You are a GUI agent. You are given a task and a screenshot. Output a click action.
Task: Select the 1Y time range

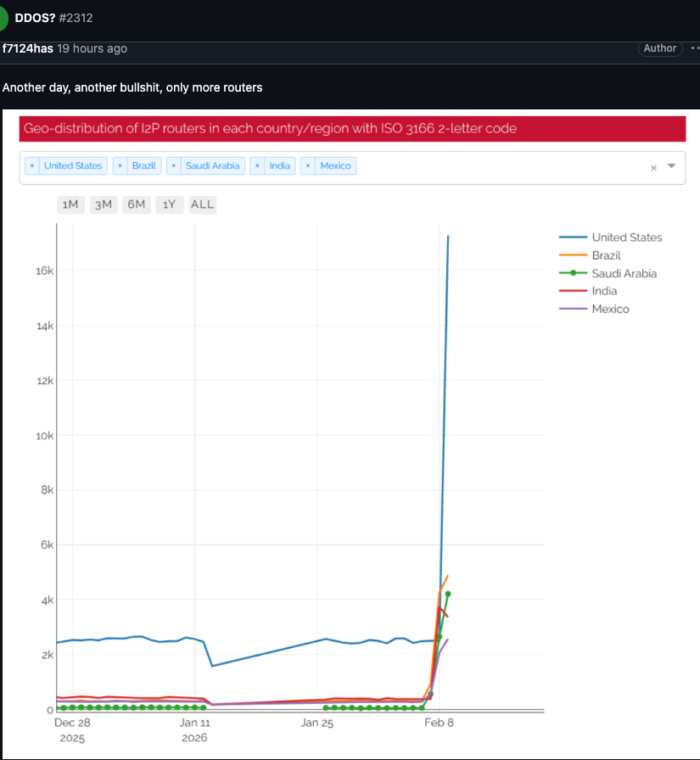pos(169,204)
